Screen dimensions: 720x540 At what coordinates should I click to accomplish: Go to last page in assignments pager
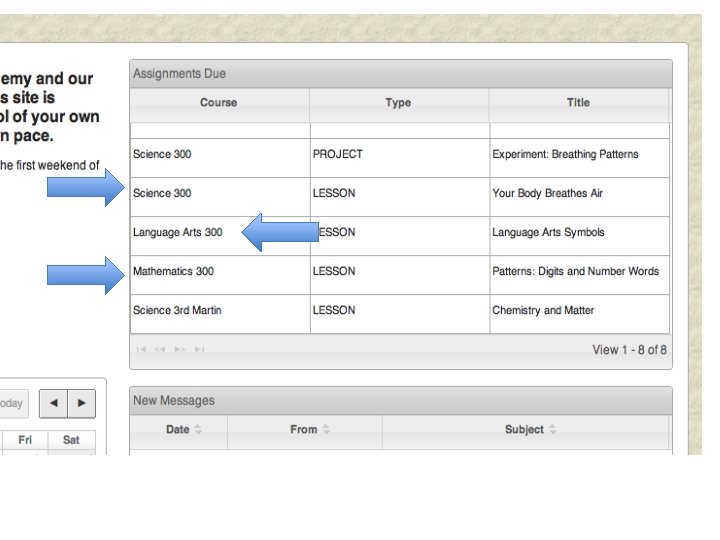tap(200, 349)
